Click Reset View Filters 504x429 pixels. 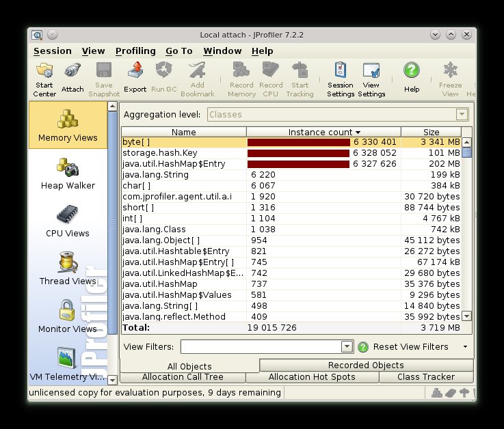click(410, 347)
